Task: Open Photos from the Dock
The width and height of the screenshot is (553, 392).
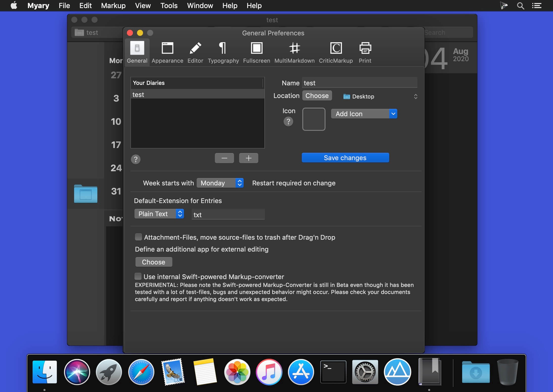Action: pos(237,372)
